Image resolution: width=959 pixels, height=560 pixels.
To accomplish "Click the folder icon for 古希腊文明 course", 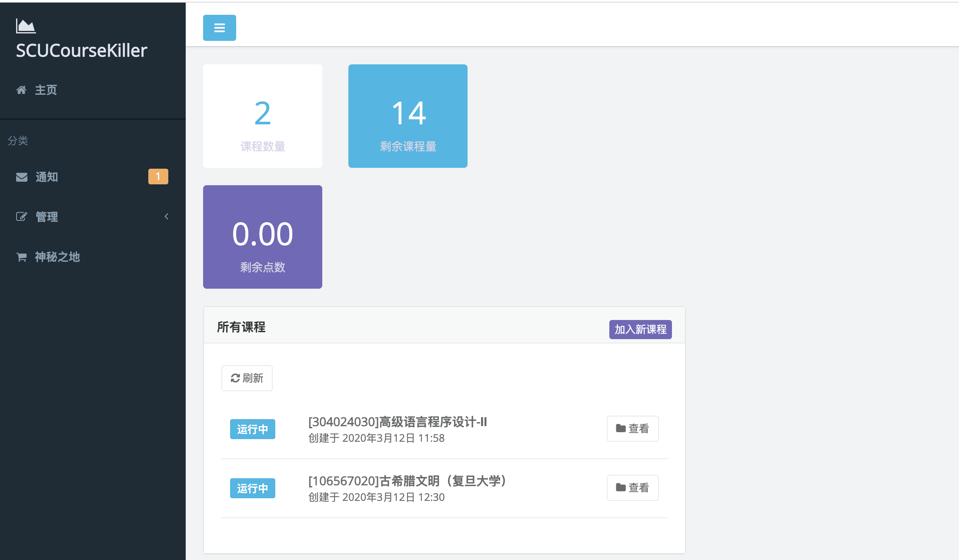I will point(621,487).
